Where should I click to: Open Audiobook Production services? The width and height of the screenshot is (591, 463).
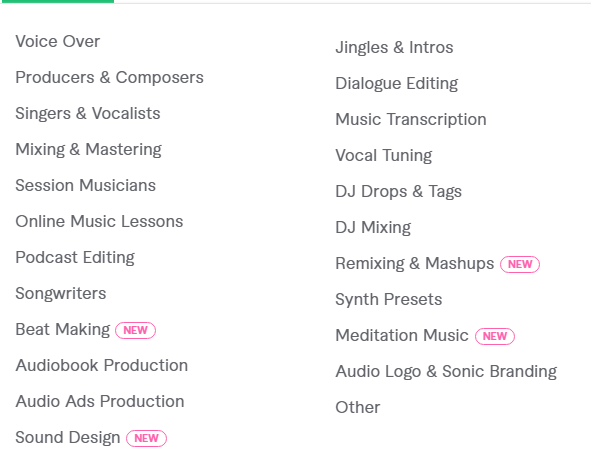tap(102, 365)
